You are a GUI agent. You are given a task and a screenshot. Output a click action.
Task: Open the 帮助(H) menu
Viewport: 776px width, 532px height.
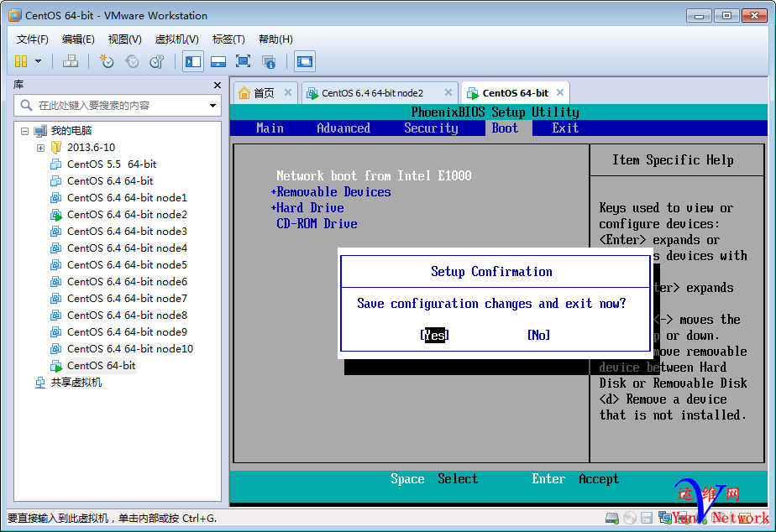275,39
